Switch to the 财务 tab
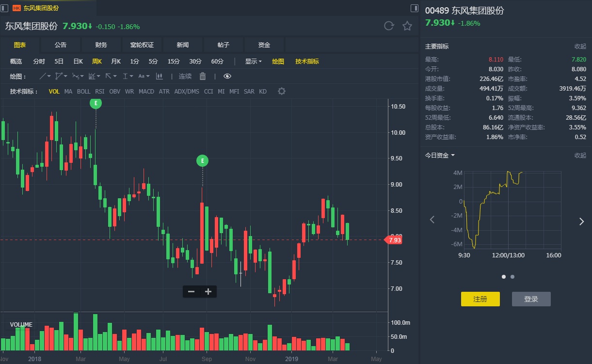The image size is (592, 364). (x=101, y=45)
